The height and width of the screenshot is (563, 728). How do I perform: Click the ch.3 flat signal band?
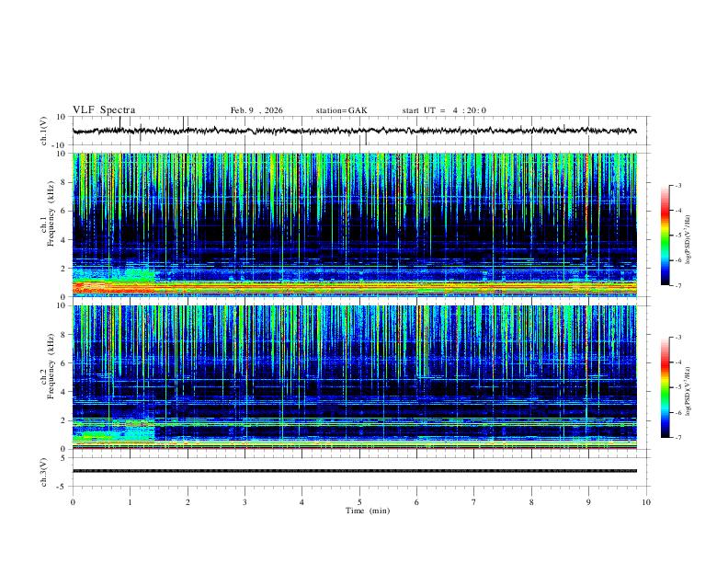coord(355,471)
